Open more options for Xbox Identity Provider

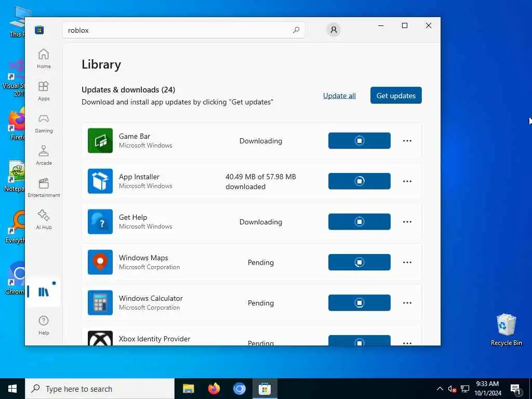point(407,343)
